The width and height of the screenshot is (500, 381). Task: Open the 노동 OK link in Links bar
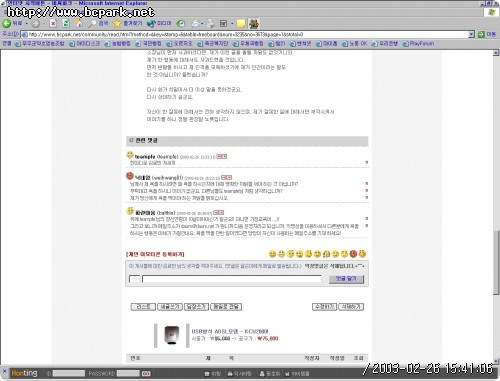coord(355,44)
